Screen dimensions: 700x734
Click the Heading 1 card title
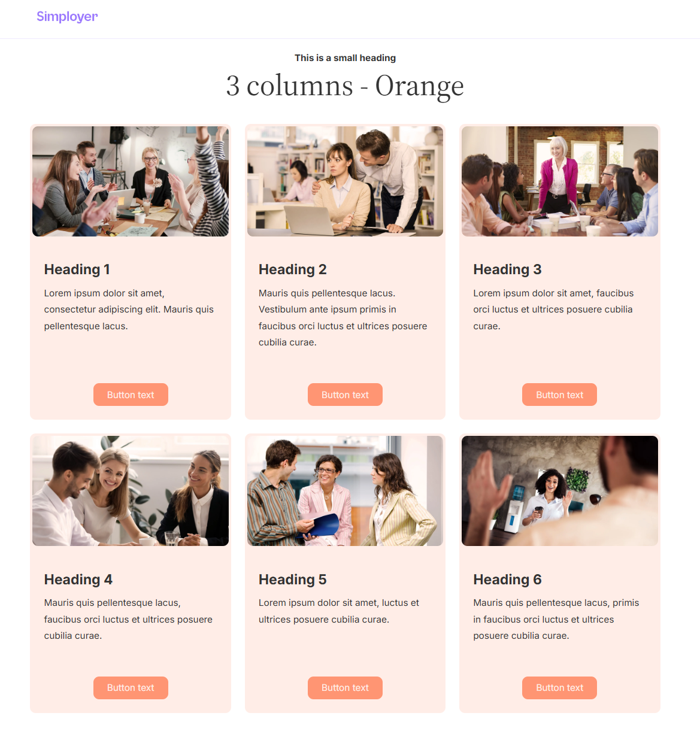[x=77, y=269]
